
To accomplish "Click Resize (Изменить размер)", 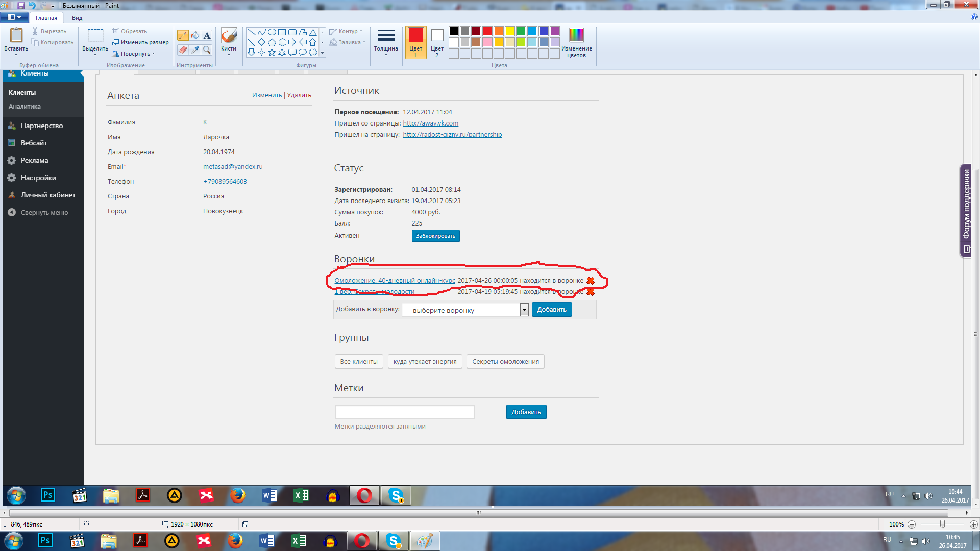I will tap(140, 42).
